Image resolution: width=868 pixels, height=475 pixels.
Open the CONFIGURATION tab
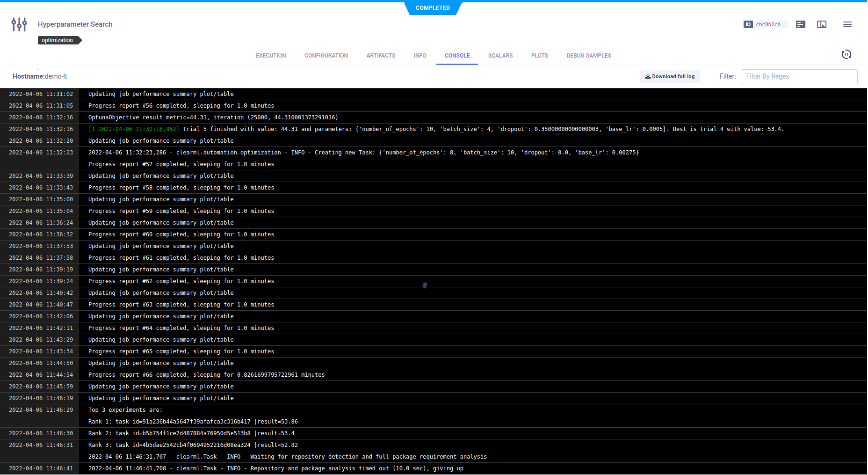coord(326,56)
